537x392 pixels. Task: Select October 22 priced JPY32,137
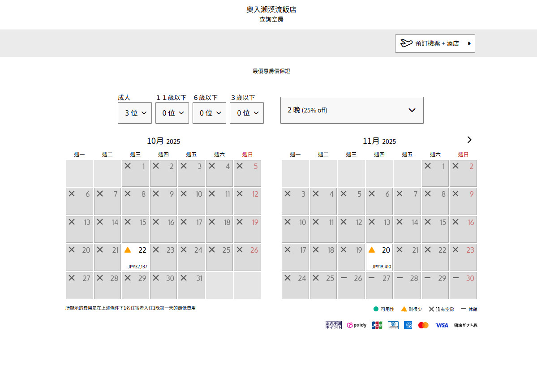click(x=135, y=257)
